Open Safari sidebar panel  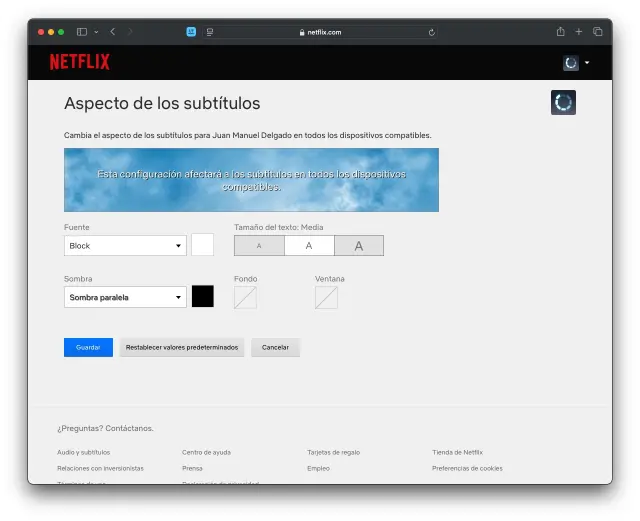tap(82, 32)
